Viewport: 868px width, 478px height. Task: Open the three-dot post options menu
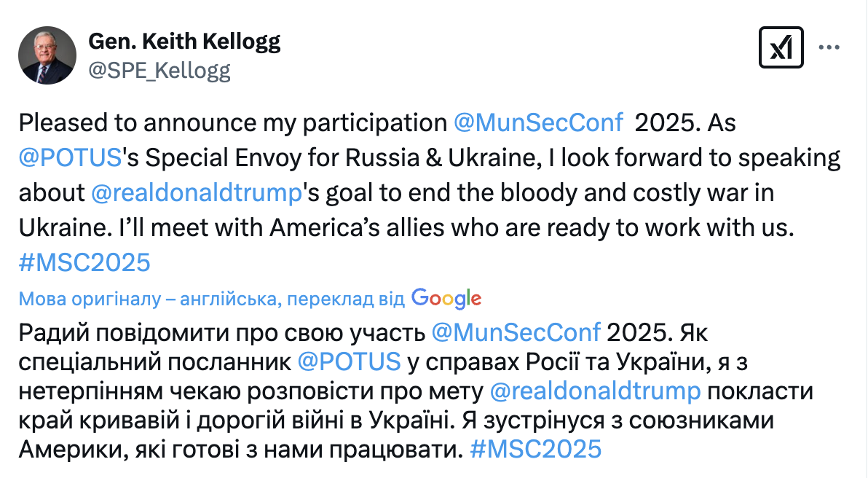[829, 45]
